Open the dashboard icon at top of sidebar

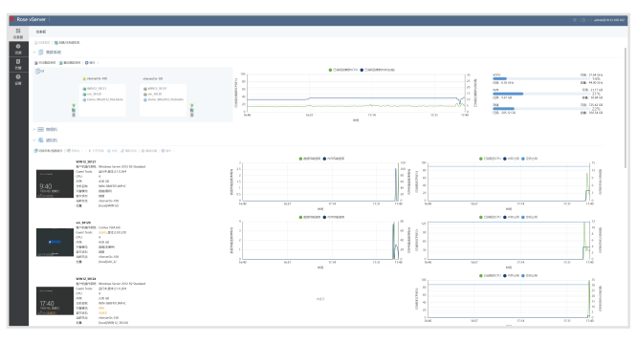[x=18, y=32]
